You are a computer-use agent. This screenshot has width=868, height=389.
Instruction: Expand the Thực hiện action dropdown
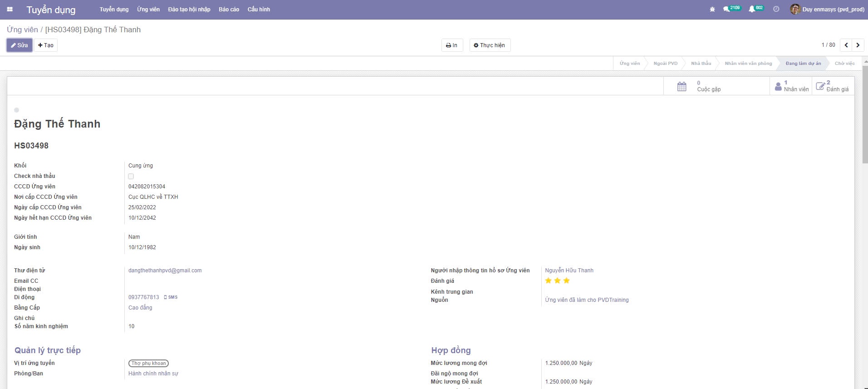click(489, 45)
